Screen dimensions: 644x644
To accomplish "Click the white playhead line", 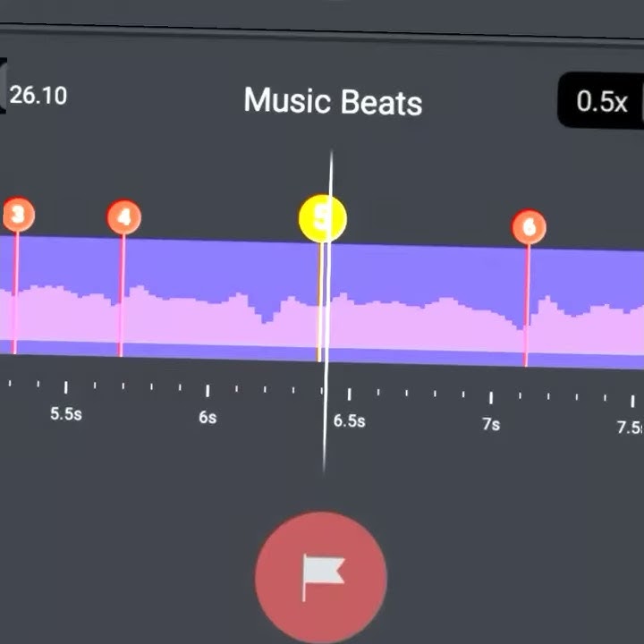I will pos(327,312).
